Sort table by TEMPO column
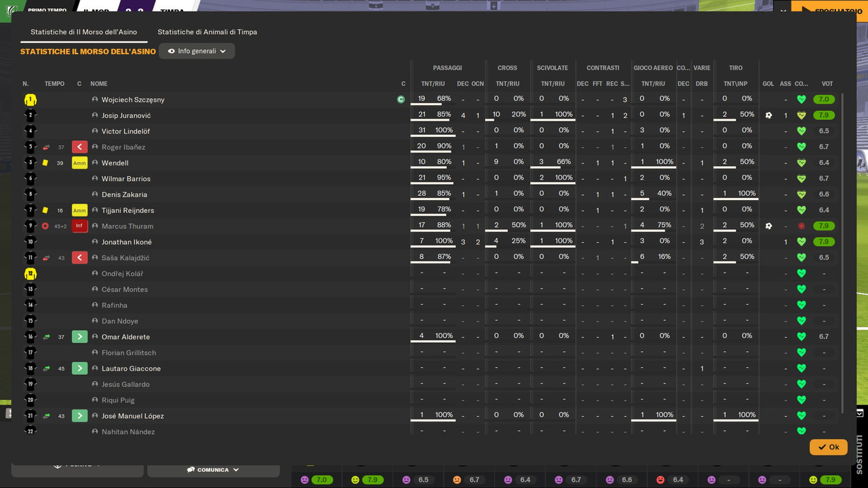This screenshot has height=488, width=868. (x=54, y=84)
